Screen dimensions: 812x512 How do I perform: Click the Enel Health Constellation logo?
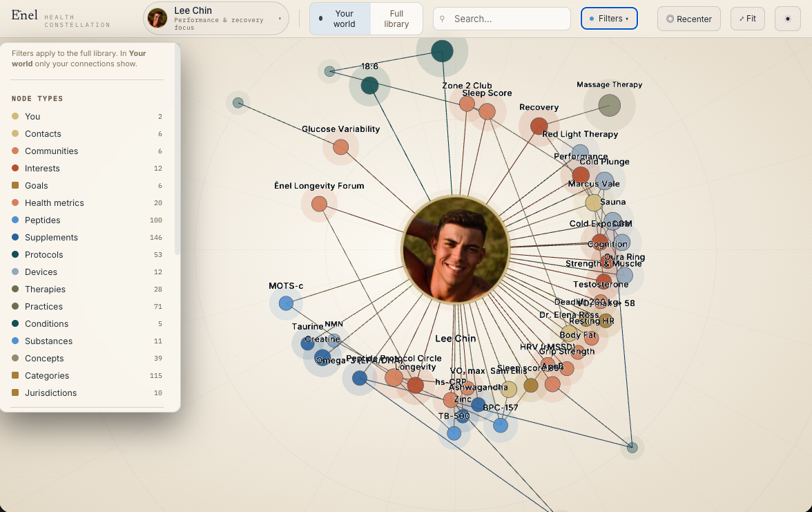click(x=61, y=18)
